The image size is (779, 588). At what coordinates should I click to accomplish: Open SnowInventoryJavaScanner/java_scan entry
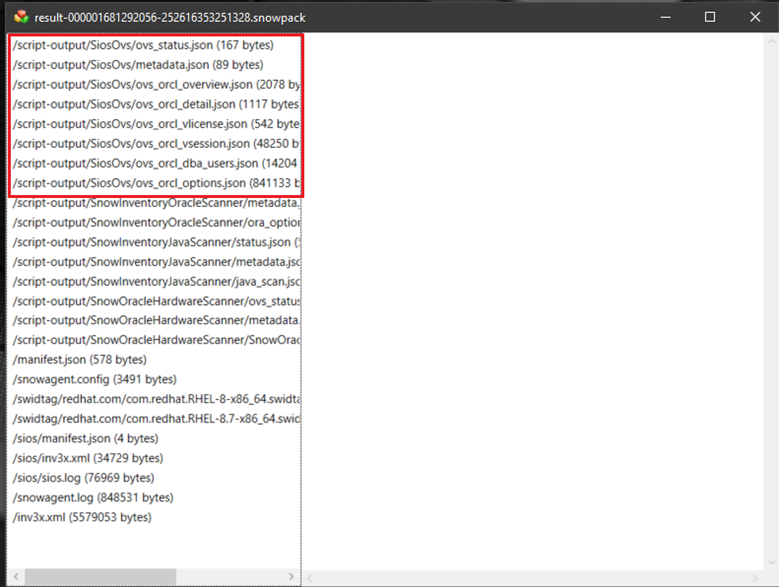(x=156, y=282)
